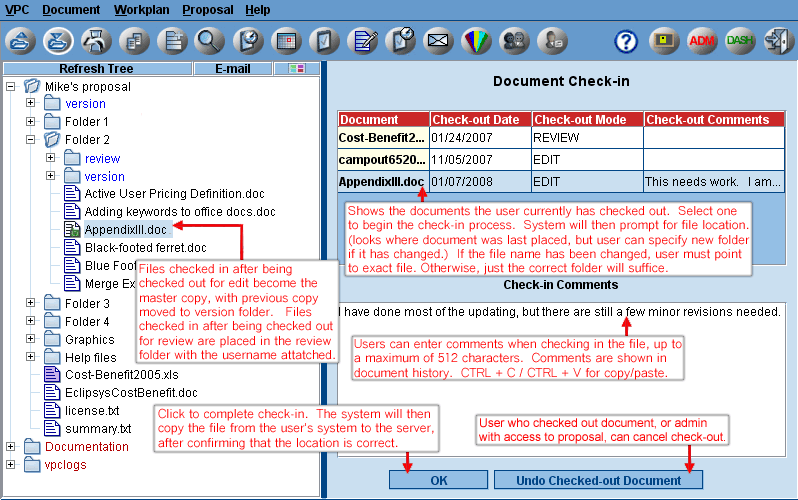The image size is (798, 500).
Task: Click OK to complete check-in
Action: [x=439, y=480]
